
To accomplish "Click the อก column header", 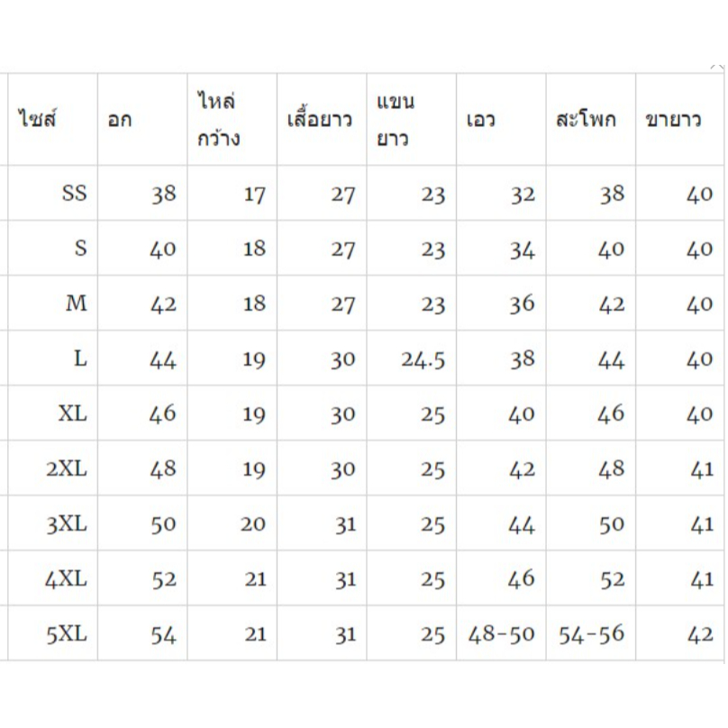I will point(120,120).
